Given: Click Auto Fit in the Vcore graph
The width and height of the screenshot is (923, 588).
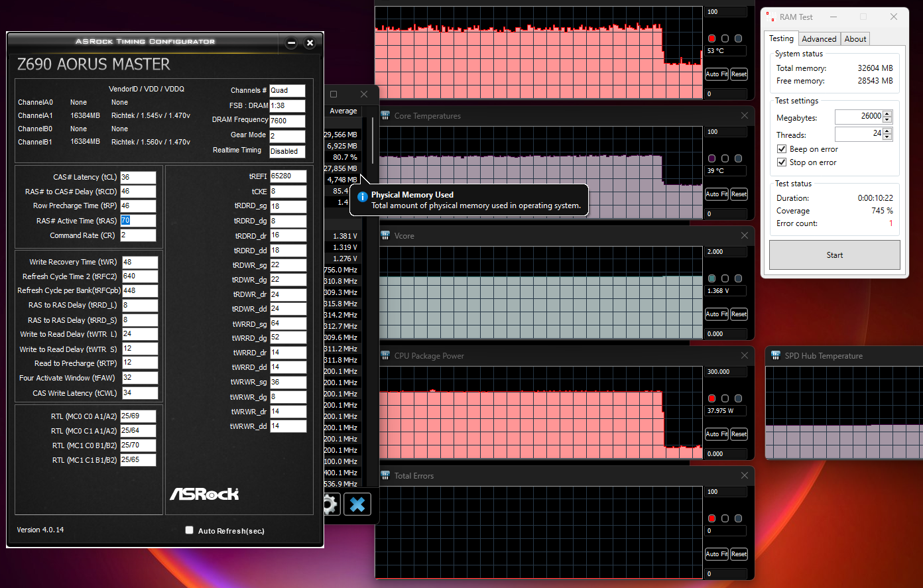Looking at the screenshot, I should 716,314.
